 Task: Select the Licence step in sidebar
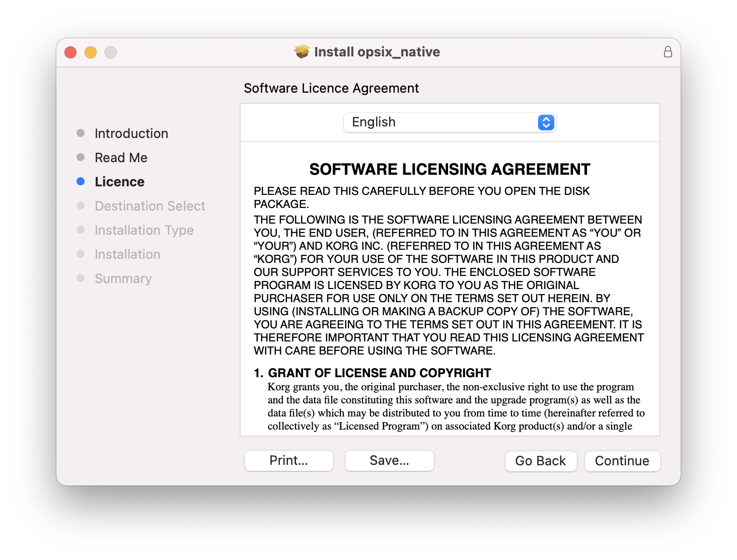tap(120, 182)
